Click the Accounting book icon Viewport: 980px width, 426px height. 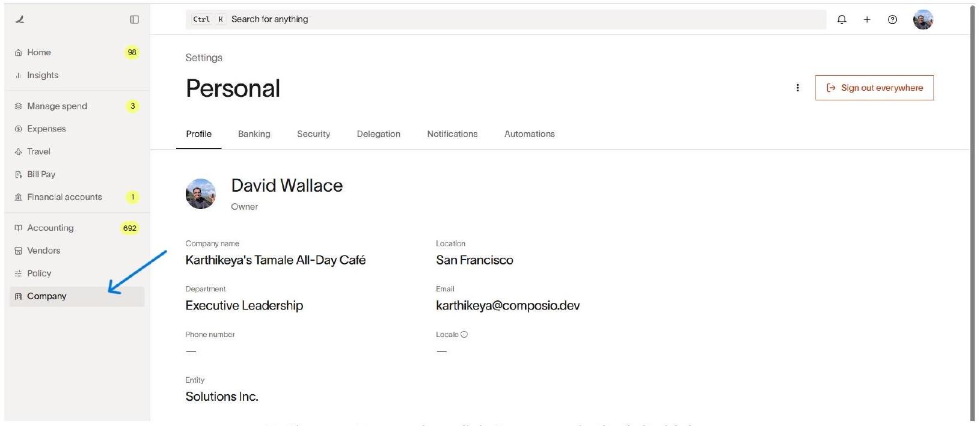(x=18, y=228)
